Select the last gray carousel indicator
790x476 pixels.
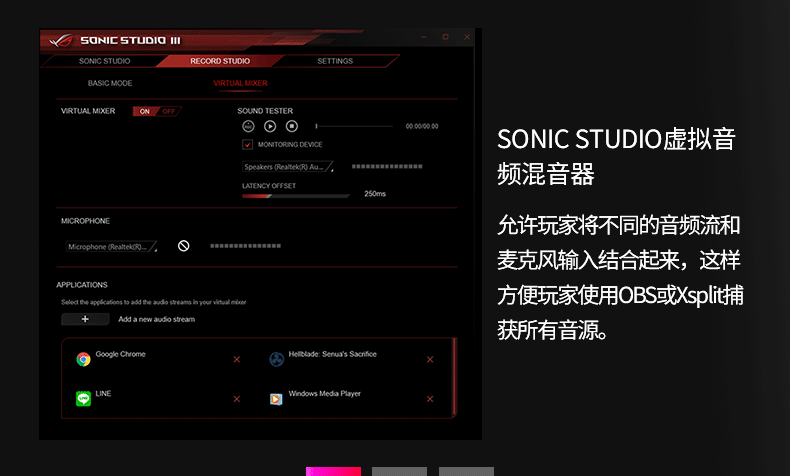466,471
